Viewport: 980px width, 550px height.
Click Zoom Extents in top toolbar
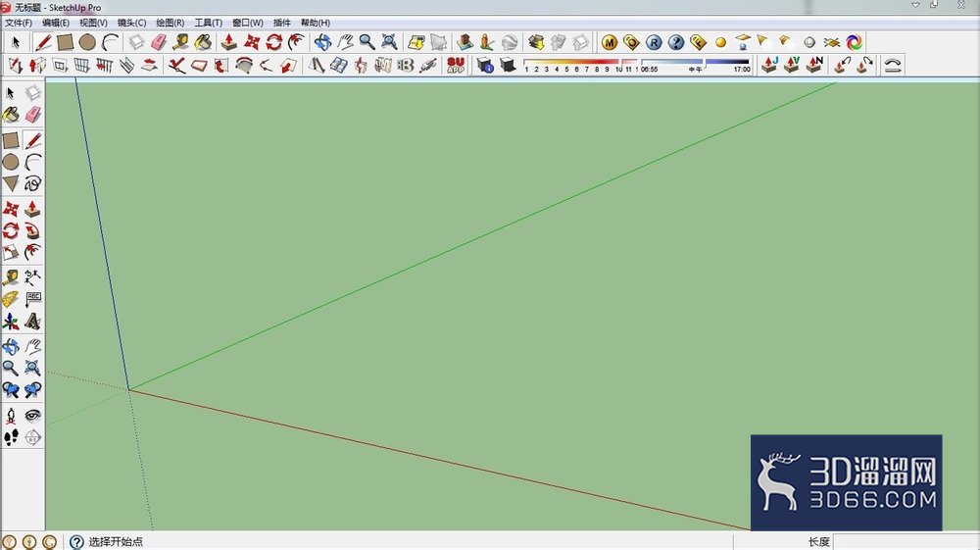pyautogui.click(x=389, y=42)
